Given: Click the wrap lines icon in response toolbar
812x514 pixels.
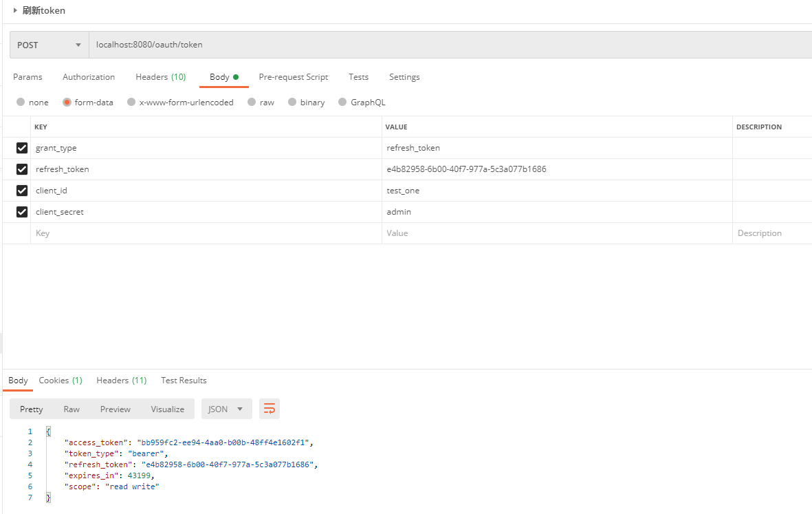Looking at the screenshot, I should pyautogui.click(x=270, y=409).
